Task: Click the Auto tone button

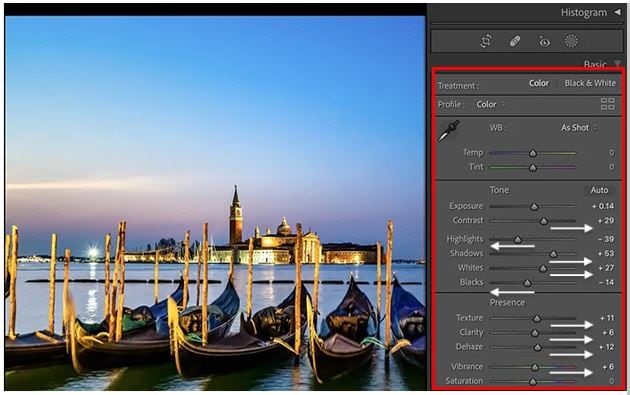Action: [599, 190]
